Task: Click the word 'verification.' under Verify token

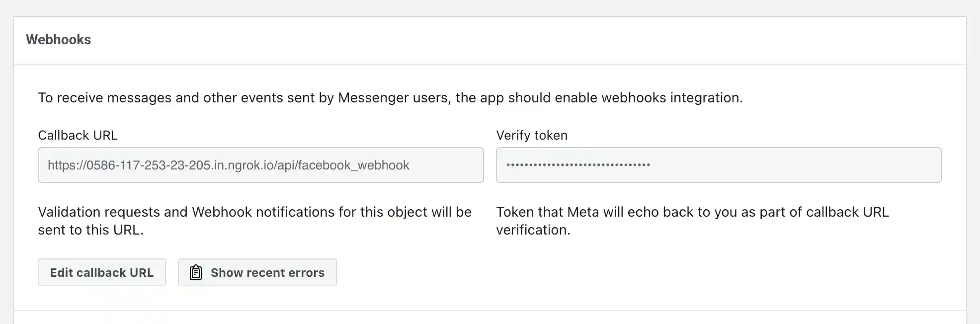Action: coord(533,230)
